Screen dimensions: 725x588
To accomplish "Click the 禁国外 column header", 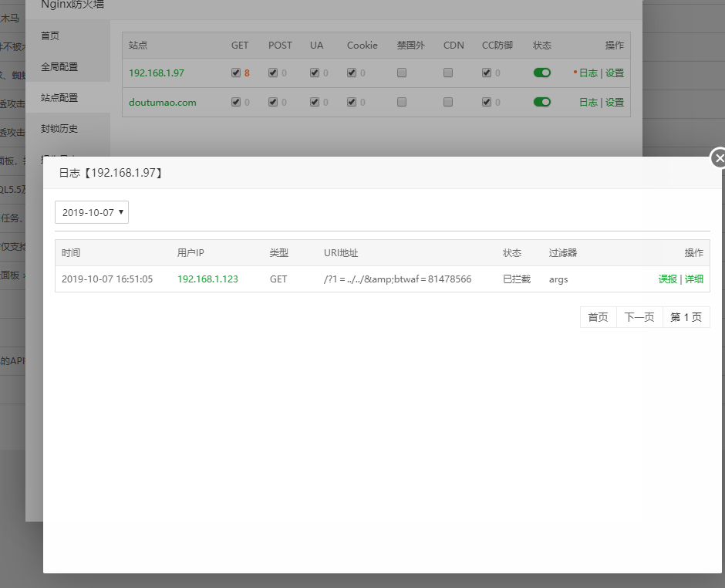I will (410, 46).
